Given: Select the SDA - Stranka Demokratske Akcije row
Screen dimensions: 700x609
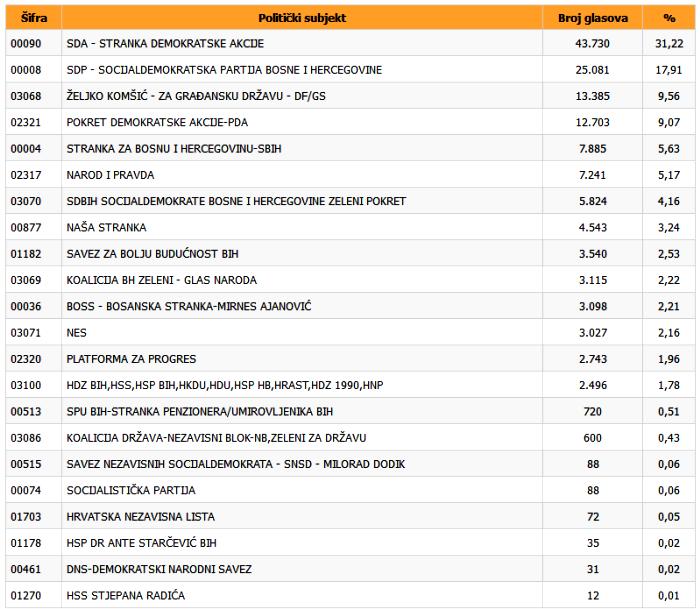Looking at the screenshot, I should coord(350,43).
